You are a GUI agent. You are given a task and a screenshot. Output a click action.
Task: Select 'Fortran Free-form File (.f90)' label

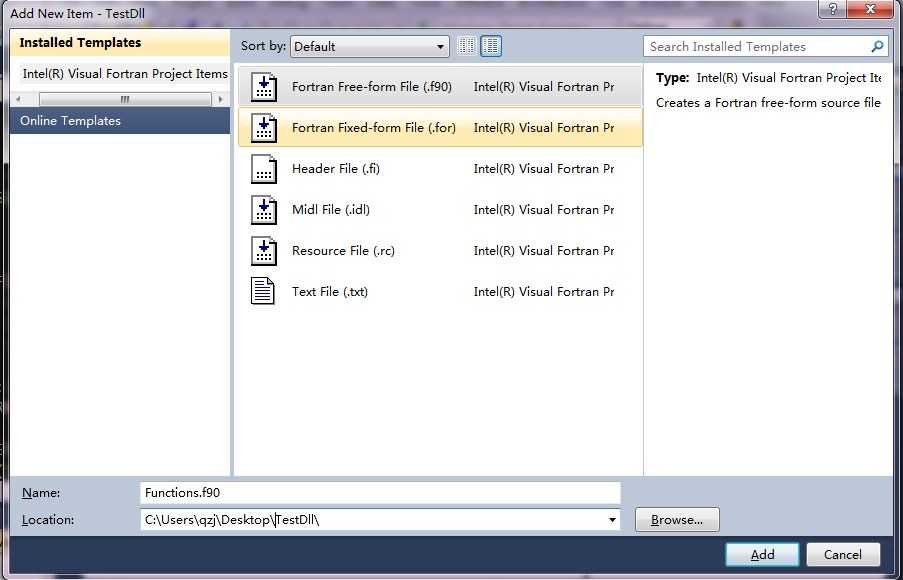372,87
